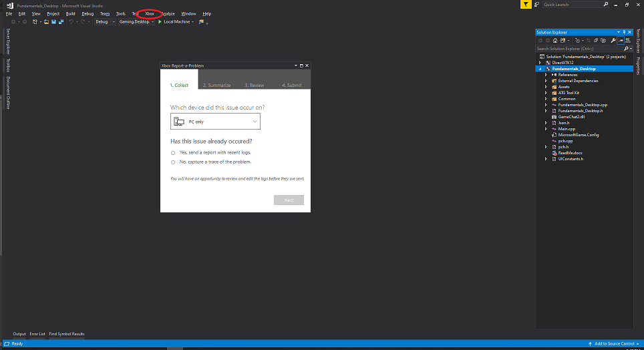
Task: Switch to the '4. Submit' tab
Action: click(292, 85)
